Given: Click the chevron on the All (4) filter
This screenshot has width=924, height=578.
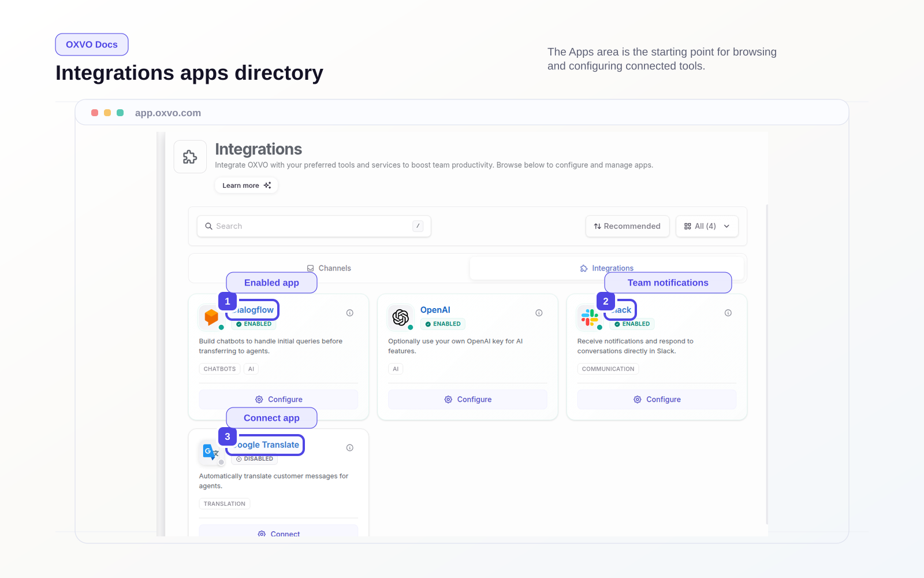Looking at the screenshot, I should [x=726, y=226].
